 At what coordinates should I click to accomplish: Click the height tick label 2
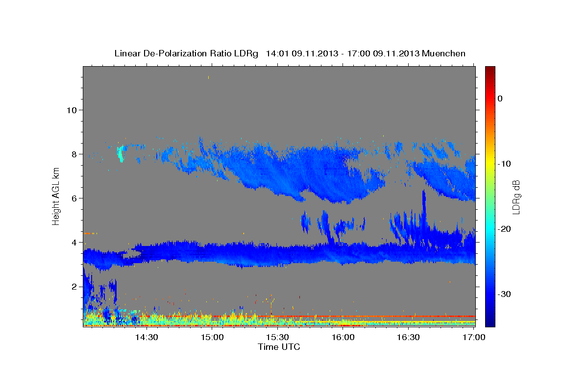(x=73, y=286)
